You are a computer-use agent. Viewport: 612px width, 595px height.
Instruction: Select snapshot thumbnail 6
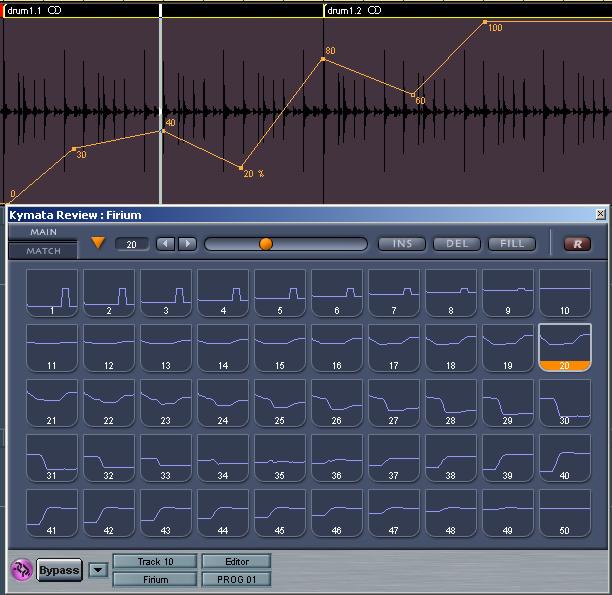337,292
